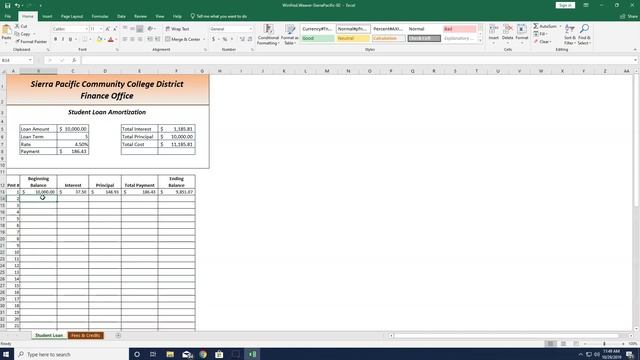
Task: Expand the cell styles gallery more arrow
Action: (480, 41)
